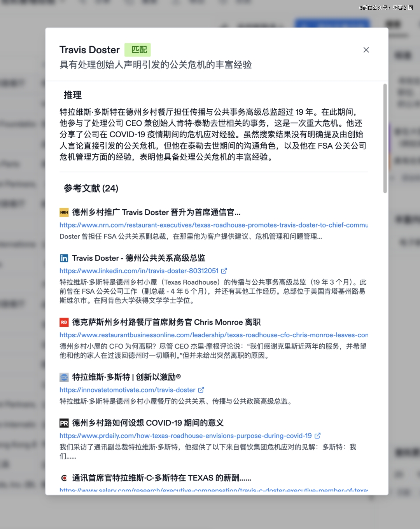420x529 pixels.
Task: Open external link icon after prdaily URL
Action: (x=317, y=436)
